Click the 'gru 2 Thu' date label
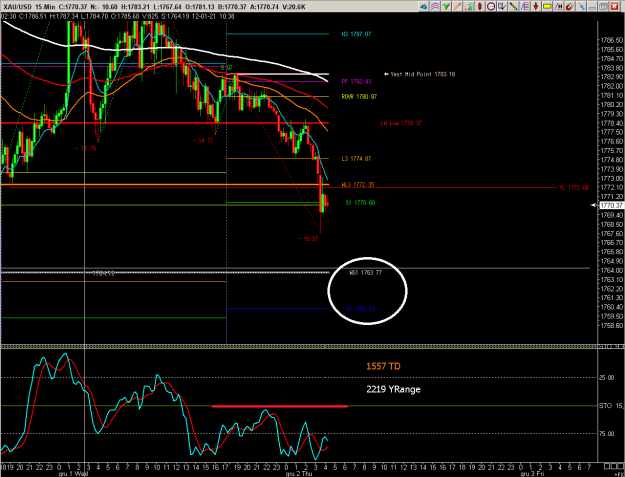Viewport: 625px width, 477px height. point(299,474)
